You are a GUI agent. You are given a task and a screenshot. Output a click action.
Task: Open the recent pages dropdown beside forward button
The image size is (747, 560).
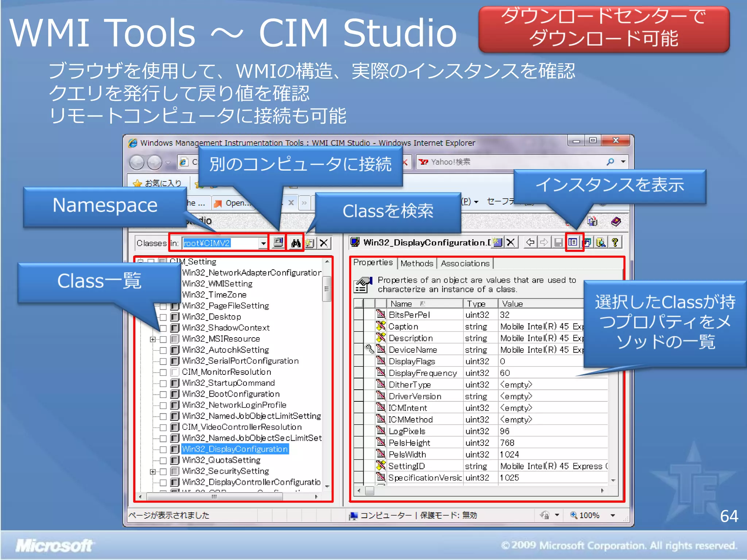tap(168, 163)
